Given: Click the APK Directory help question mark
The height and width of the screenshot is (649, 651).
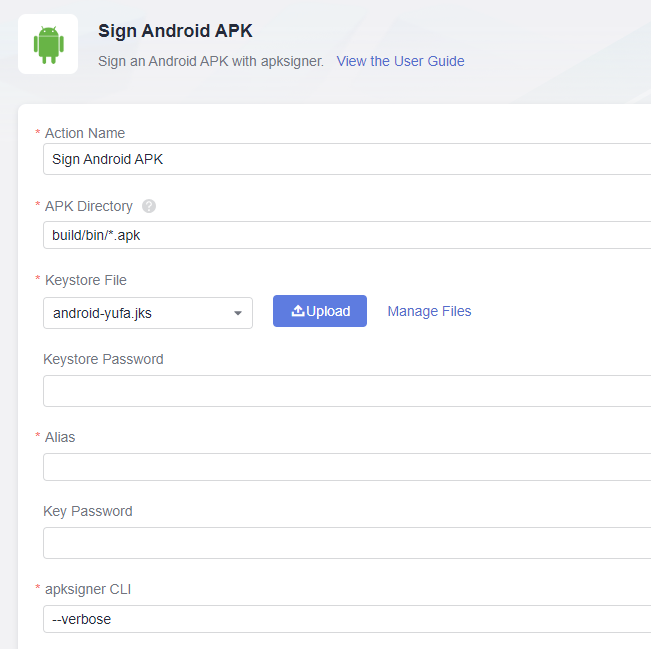Looking at the screenshot, I should point(149,206).
